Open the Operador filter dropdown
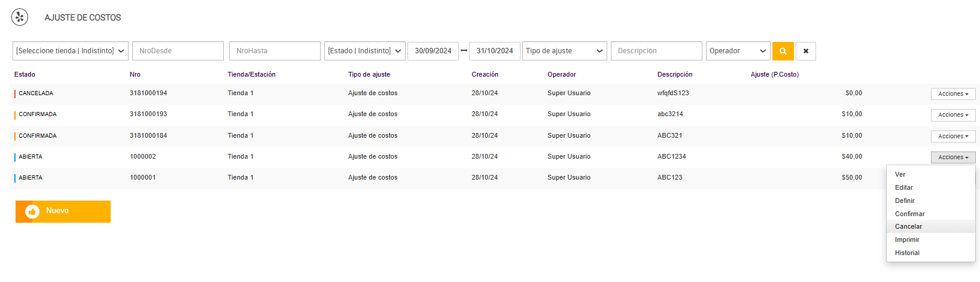This screenshot has height=282, width=980. [738, 51]
